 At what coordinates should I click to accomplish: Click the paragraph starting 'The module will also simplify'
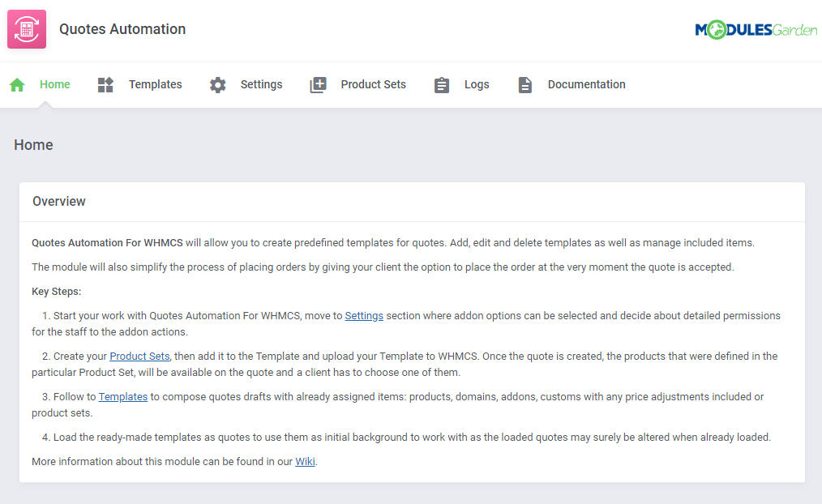click(x=383, y=267)
